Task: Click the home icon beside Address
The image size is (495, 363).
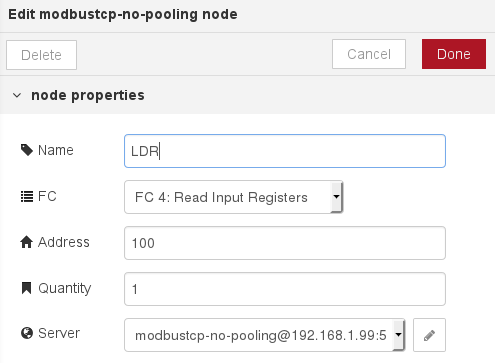Action: [x=27, y=242]
